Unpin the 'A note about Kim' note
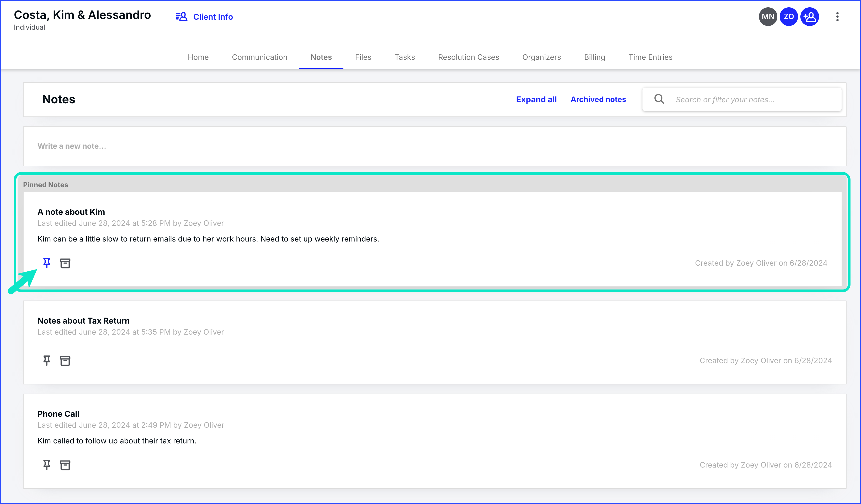The height and width of the screenshot is (504, 861). (47, 262)
